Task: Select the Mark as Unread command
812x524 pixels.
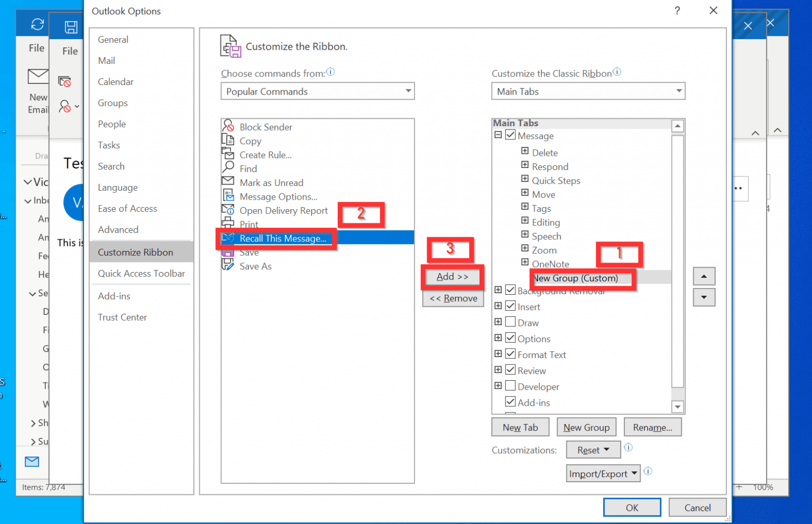Action: coord(271,182)
